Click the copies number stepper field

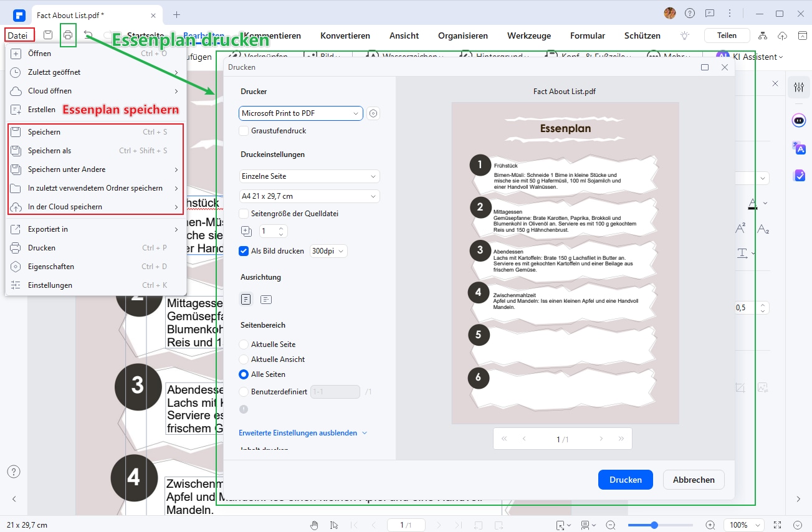(x=273, y=231)
